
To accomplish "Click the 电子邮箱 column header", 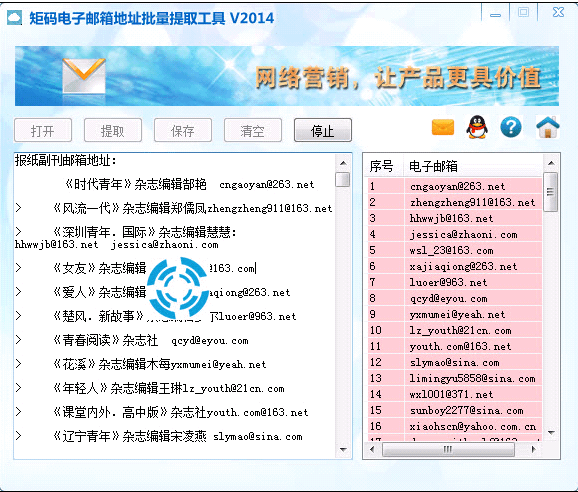I will coord(473,166).
